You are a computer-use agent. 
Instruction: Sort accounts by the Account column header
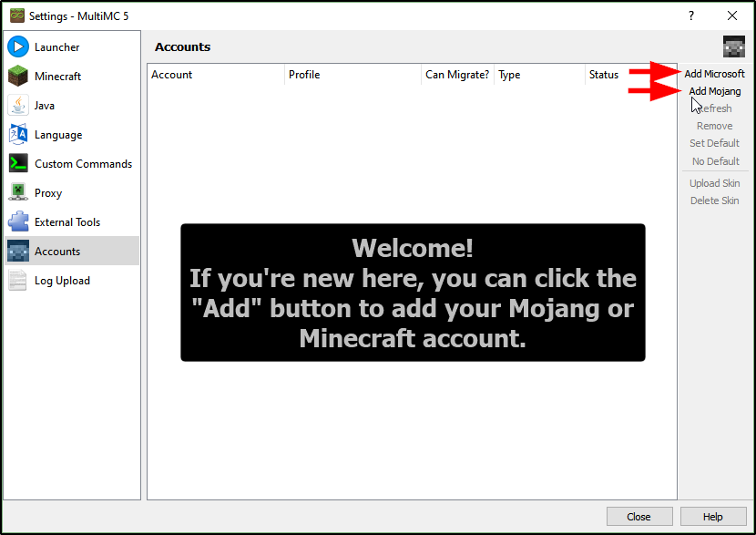(x=216, y=75)
